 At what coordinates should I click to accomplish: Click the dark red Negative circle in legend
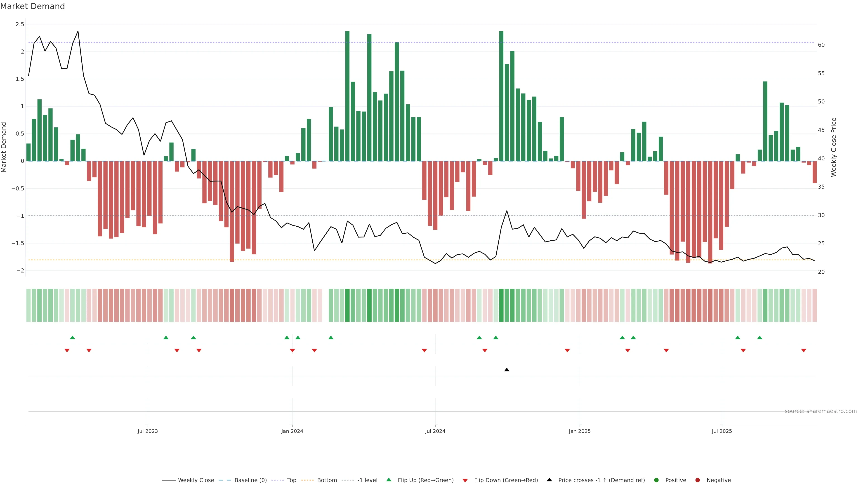(x=698, y=480)
